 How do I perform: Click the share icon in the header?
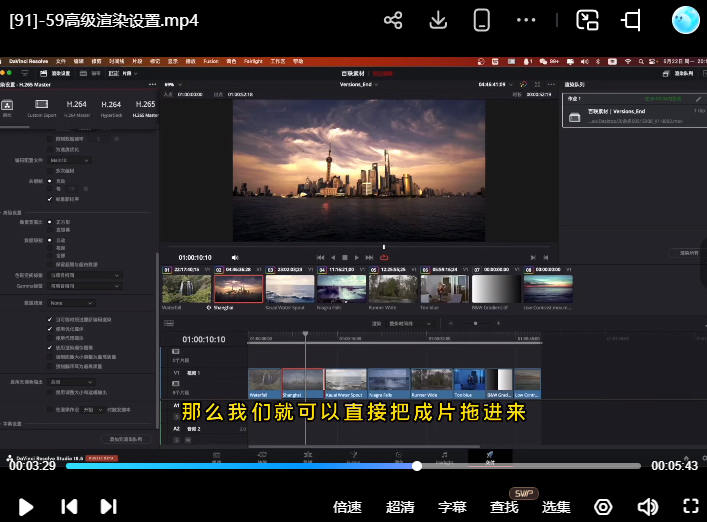[x=393, y=20]
